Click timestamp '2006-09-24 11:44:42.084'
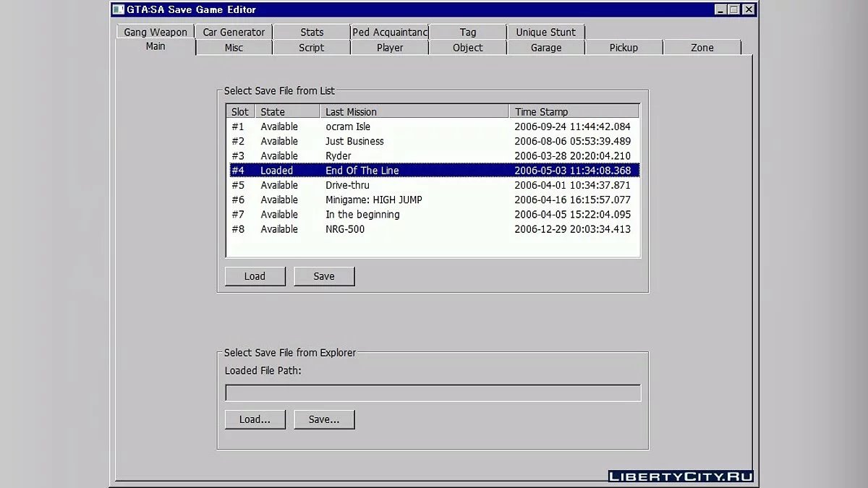This screenshot has width=868, height=488. click(x=572, y=127)
